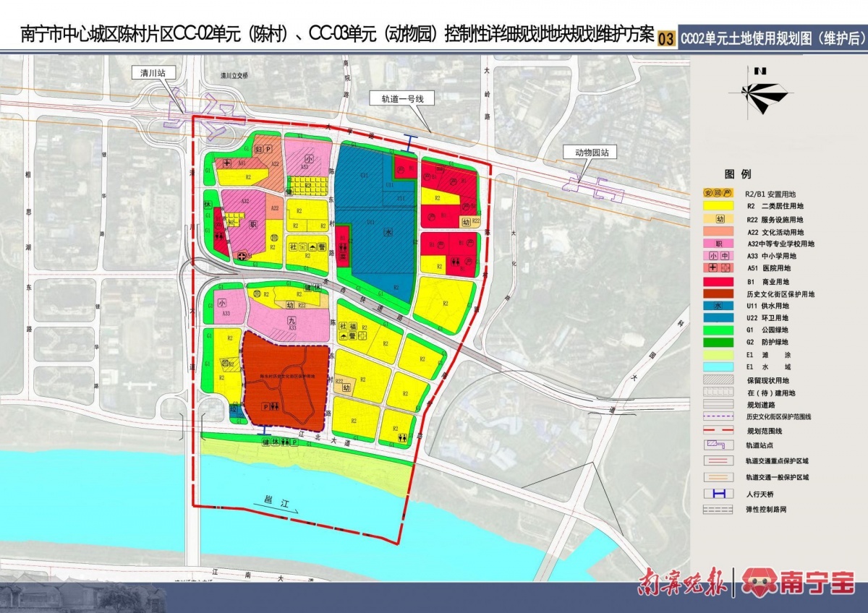The width and height of the screenshot is (868, 613).
Task: Click the 水 water supply icon on the blue block
Action: 388,233
